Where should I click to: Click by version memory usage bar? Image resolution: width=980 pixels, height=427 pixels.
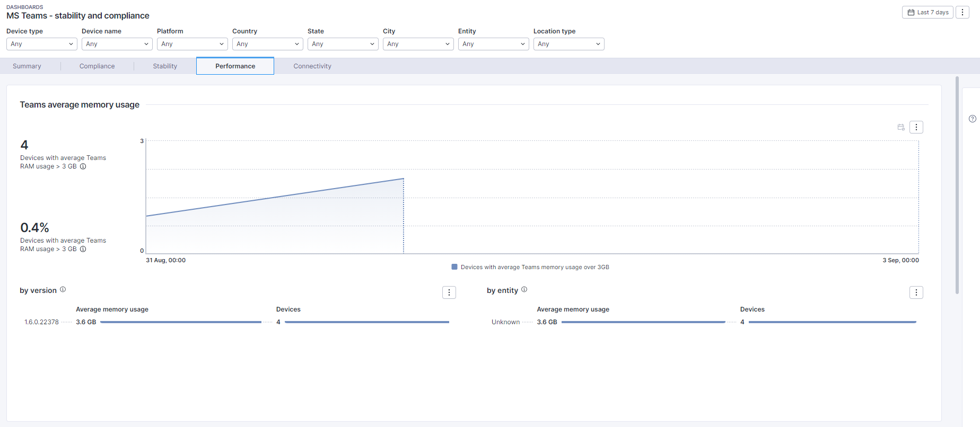pos(181,322)
